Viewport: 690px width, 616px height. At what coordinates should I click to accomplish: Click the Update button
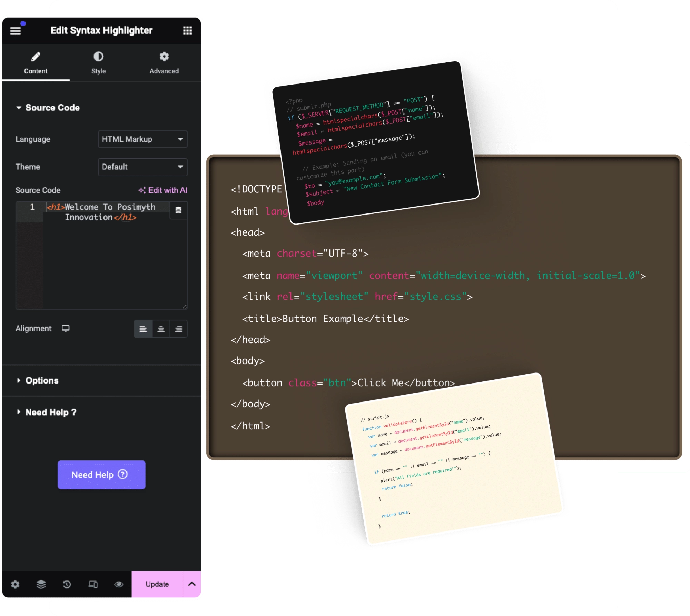pyautogui.click(x=158, y=583)
